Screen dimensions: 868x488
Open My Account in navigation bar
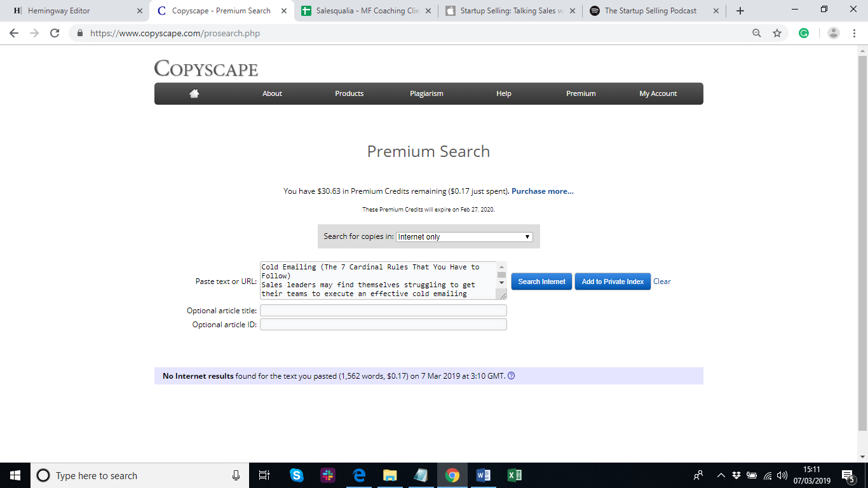click(x=658, y=93)
